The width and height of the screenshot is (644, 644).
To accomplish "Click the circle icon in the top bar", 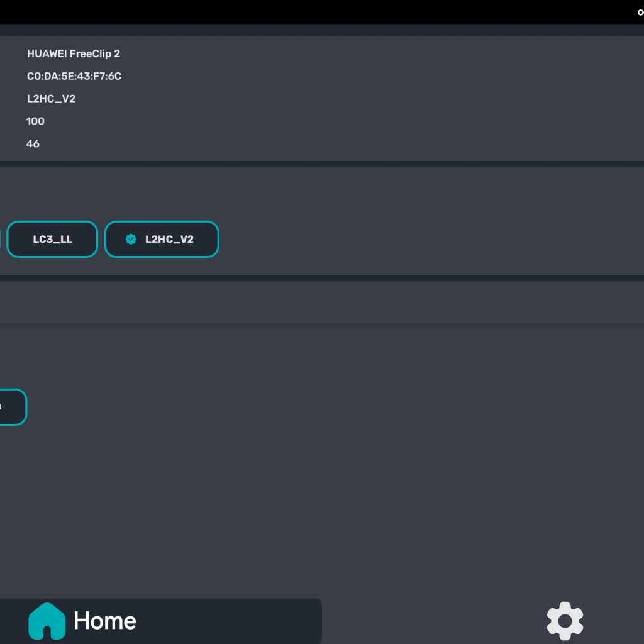I will pos(640,13).
